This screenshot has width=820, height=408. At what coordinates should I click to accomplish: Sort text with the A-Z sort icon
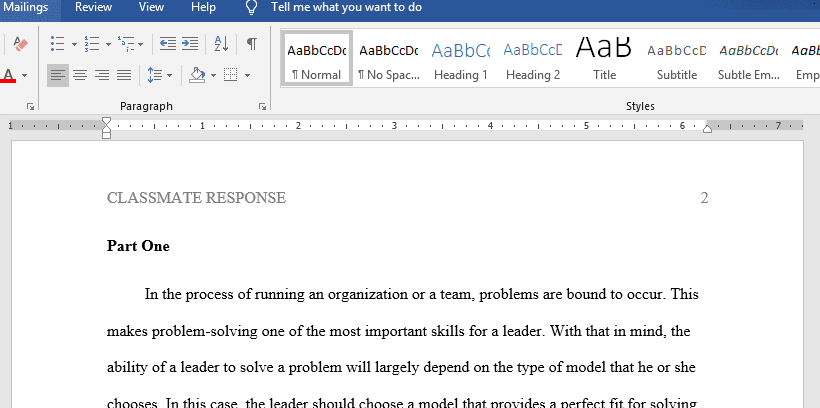[222, 44]
